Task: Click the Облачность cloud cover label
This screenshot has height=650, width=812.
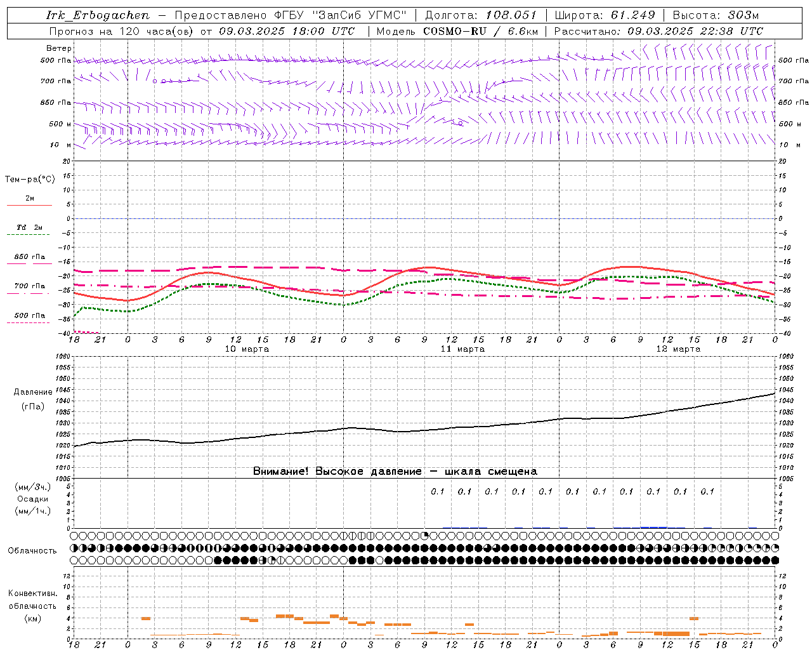Action: (32, 551)
